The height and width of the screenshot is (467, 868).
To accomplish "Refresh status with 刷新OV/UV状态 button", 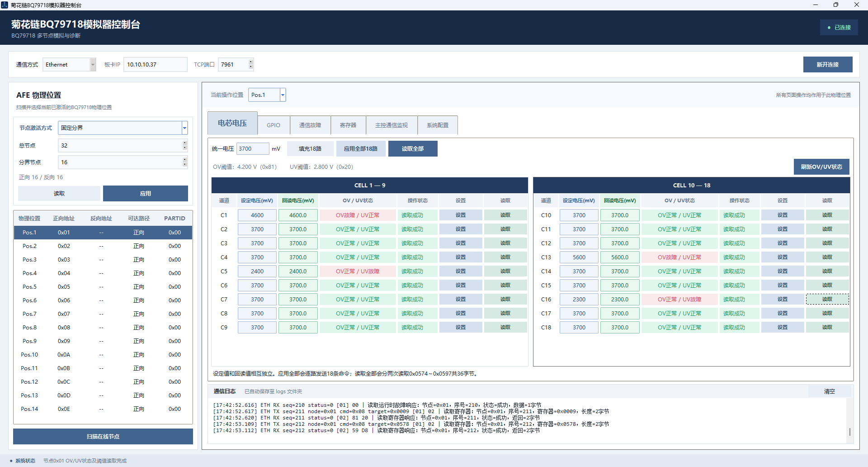I will (821, 167).
